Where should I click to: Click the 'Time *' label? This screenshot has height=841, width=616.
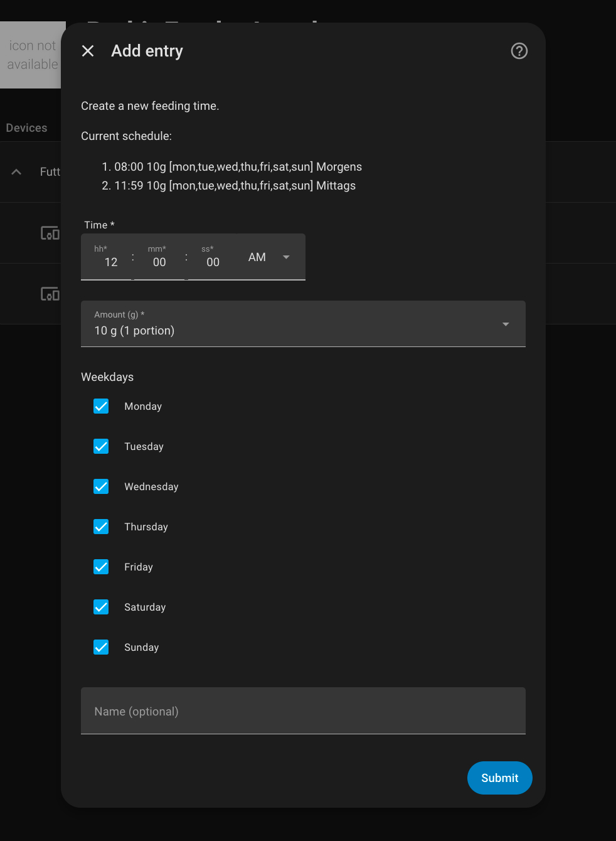pyautogui.click(x=99, y=225)
